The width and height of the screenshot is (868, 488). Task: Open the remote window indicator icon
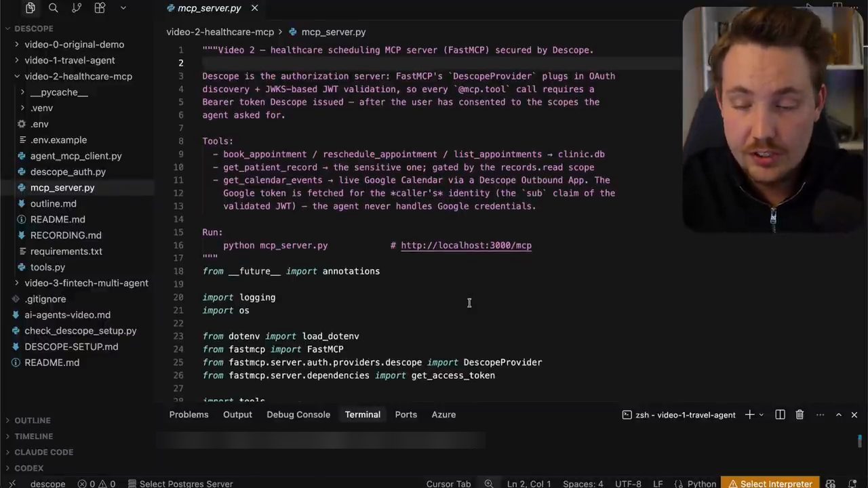[14, 483]
